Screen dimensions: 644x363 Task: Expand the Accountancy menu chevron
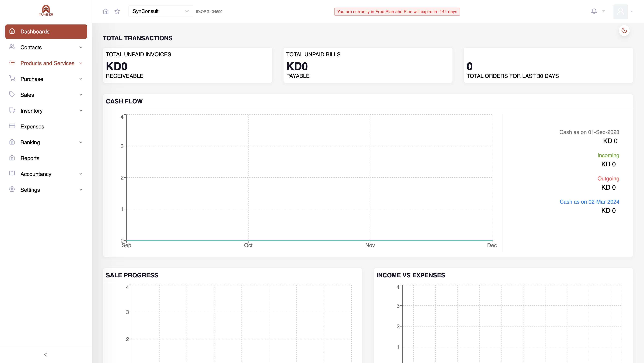[81, 174]
